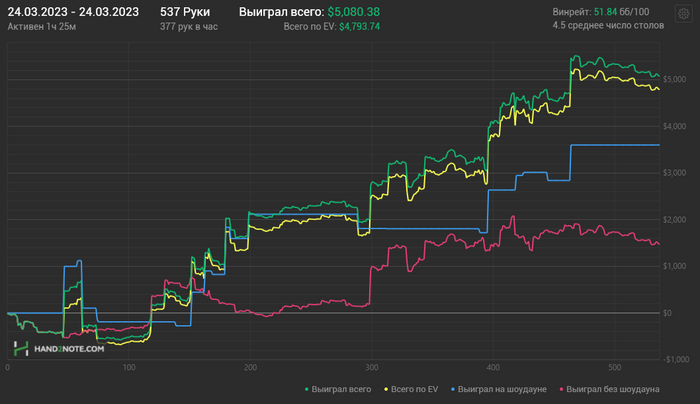The image size is (700, 404).
Task: Click the green legend dot for 'Выиграл всего'
Action: click(x=307, y=390)
